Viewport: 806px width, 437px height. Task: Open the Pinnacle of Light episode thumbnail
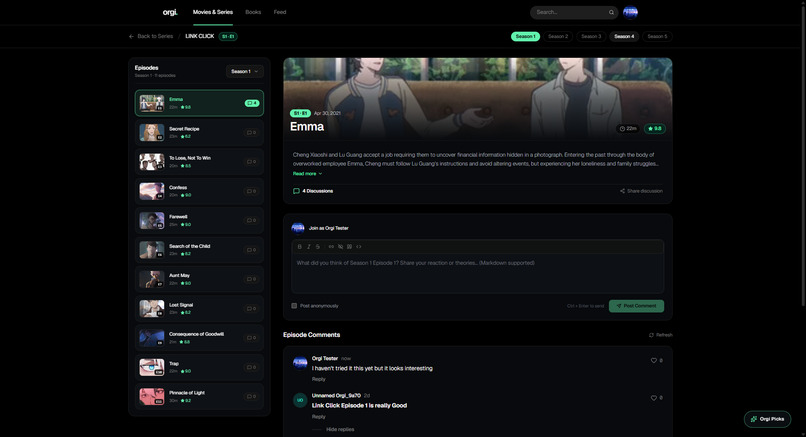point(152,397)
